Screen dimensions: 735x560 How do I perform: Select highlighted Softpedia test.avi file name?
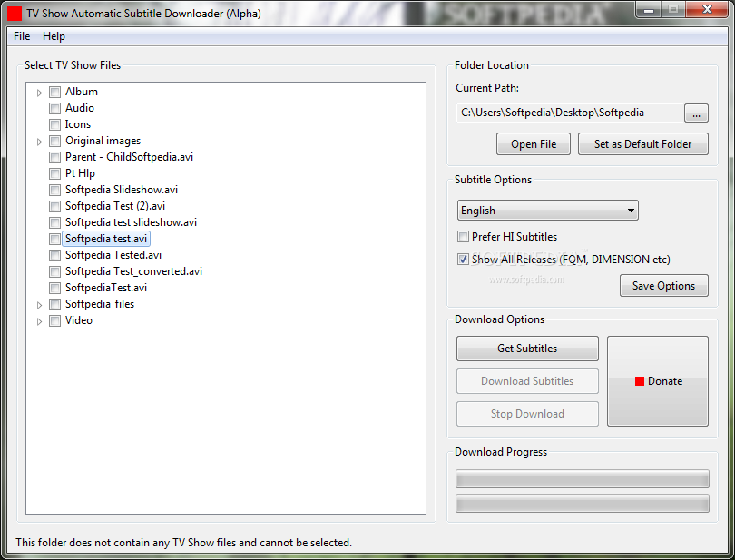click(x=106, y=239)
